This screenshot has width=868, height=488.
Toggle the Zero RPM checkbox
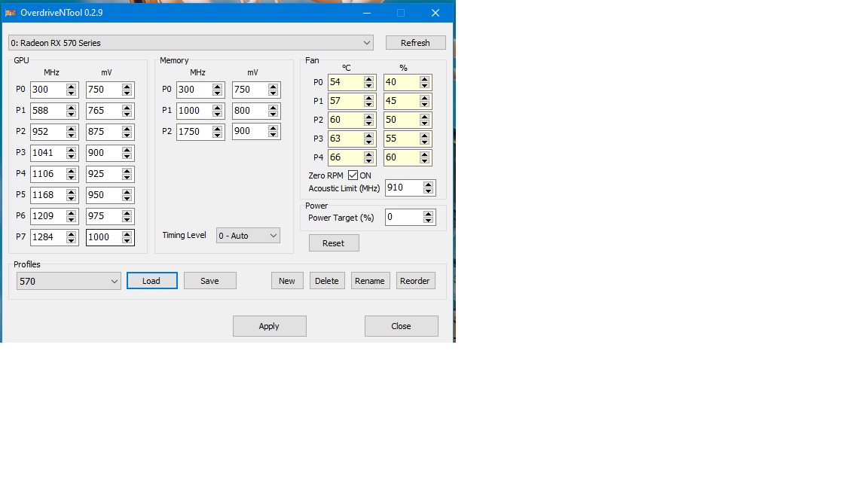353,175
